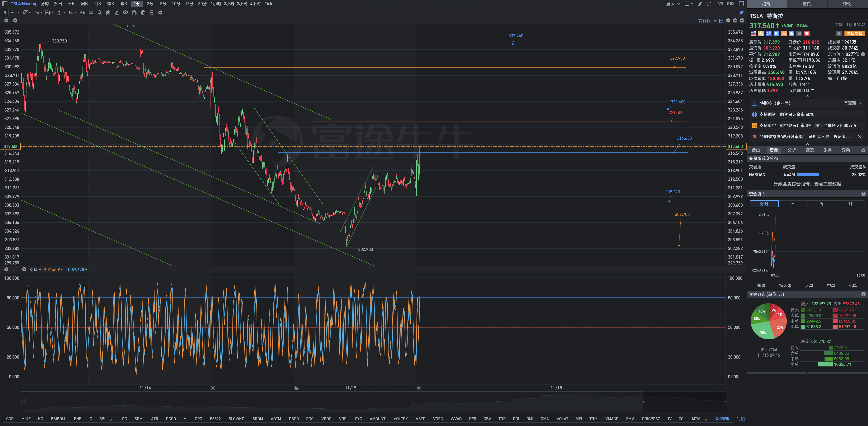The image size is (868, 426).
Task: Click the 时段 session button
Action: click(740, 419)
